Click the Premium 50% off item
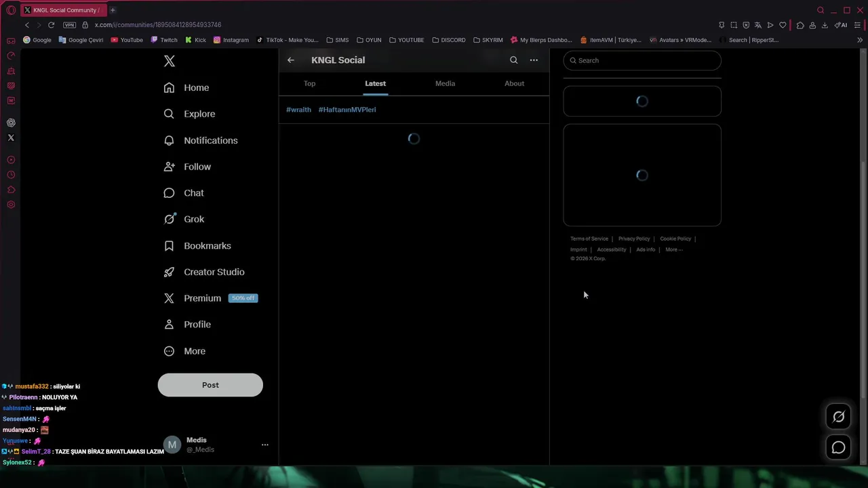The height and width of the screenshot is (488, 868). pyautogui.click(x=211, y=298)
